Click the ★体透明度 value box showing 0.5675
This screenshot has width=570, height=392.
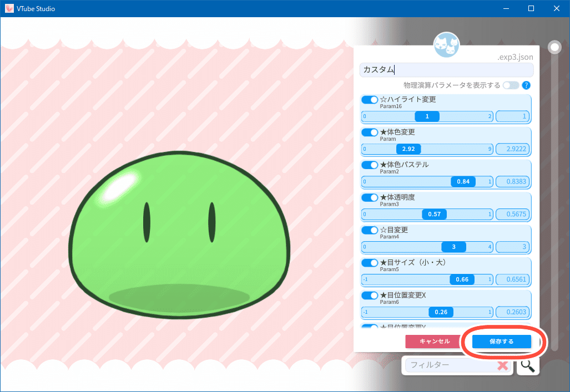click(513, 215)
